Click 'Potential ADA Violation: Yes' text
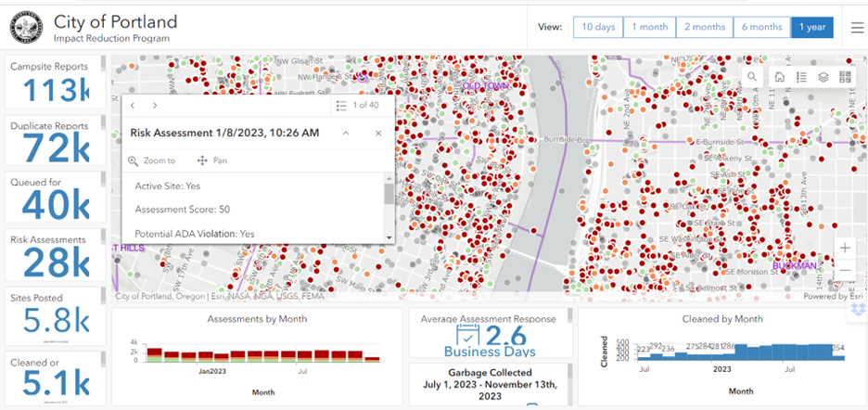 [x=195, y=234]
